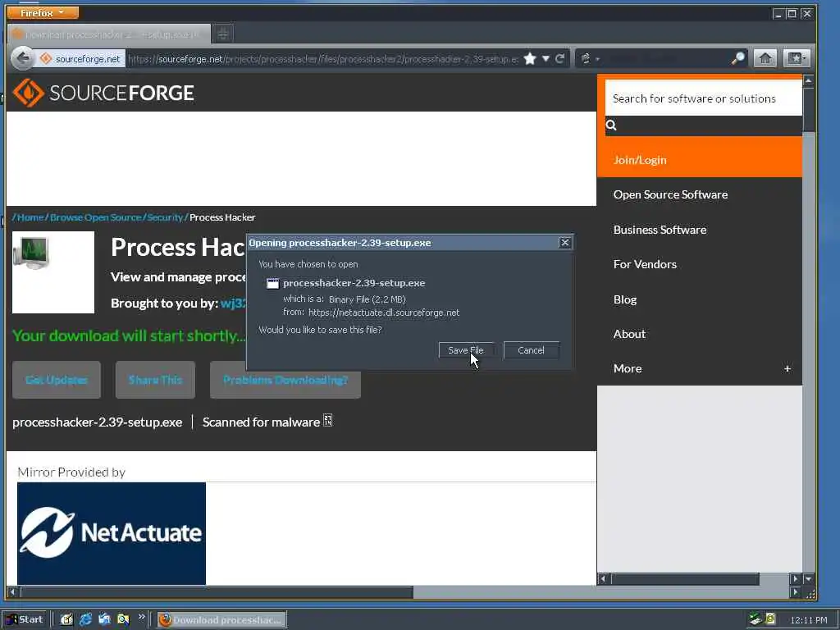Click the processhacker-2.39-setup.exe file icon in dialog
840x630 pixels.
(272, 283)
